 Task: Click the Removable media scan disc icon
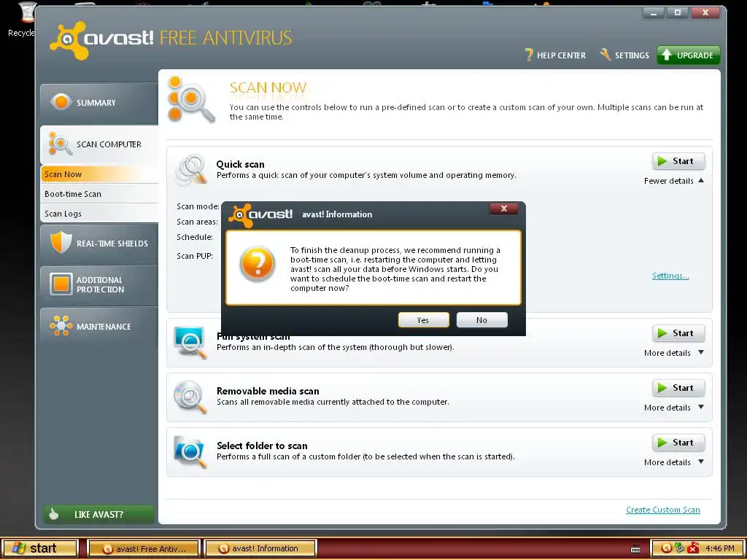pyautogui.click(x=190, y=397)
